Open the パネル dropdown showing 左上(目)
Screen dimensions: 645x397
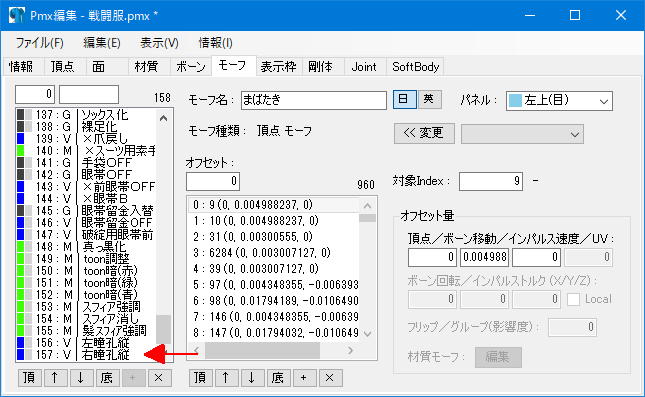(x=559, y=101)
